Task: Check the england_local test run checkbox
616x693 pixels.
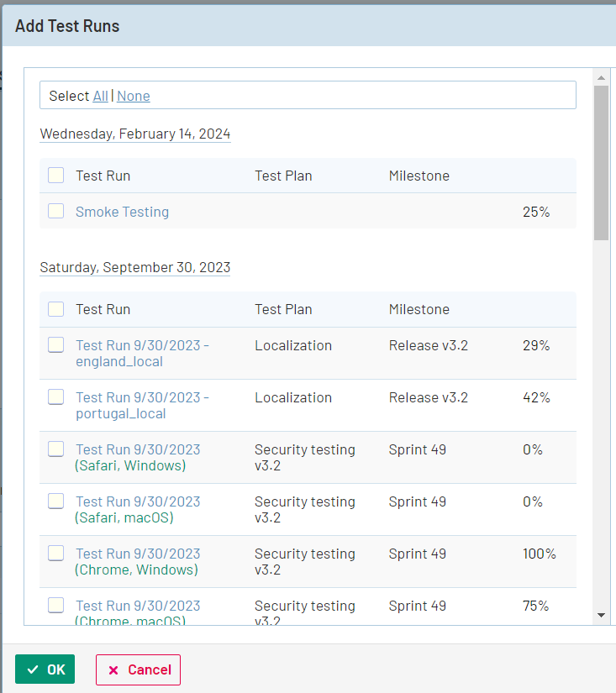Action: pos(55,345)
